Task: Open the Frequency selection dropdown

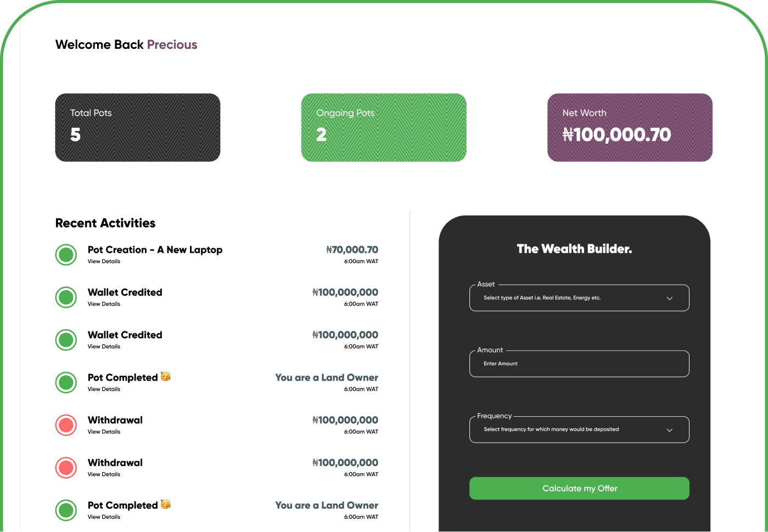Action: (x=579, y=429)
